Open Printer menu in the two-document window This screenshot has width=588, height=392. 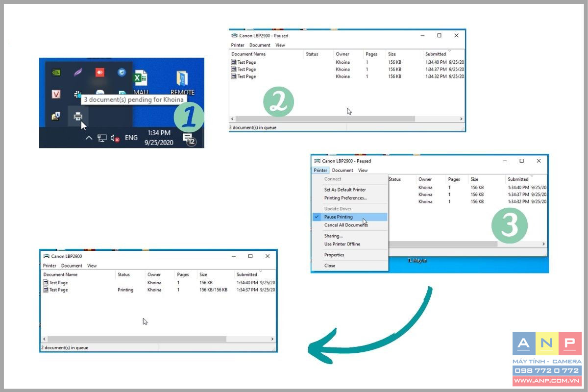[x=49, y=266]
